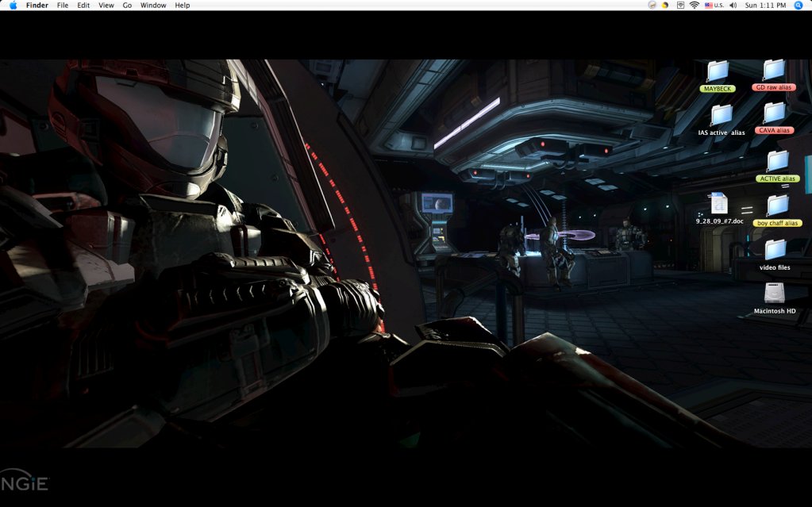Open the volume control in menu bar
812x507 pixels.
[733, 6]
